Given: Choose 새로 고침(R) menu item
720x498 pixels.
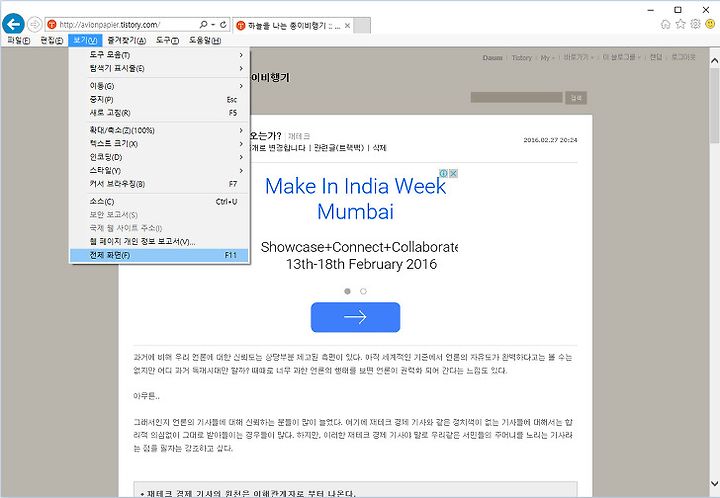Looking at the screenshot, I should coord(159,112).
